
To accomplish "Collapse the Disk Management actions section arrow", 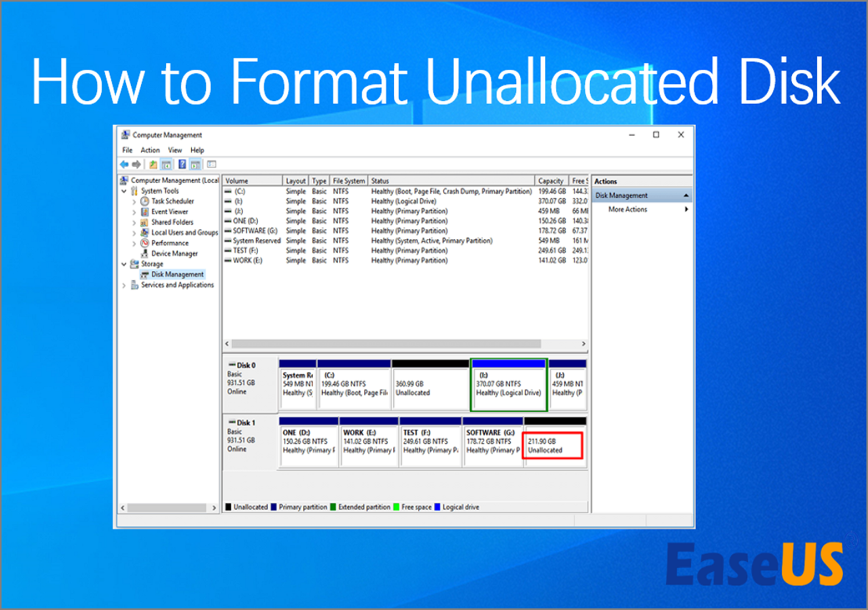I will [686, 195].
